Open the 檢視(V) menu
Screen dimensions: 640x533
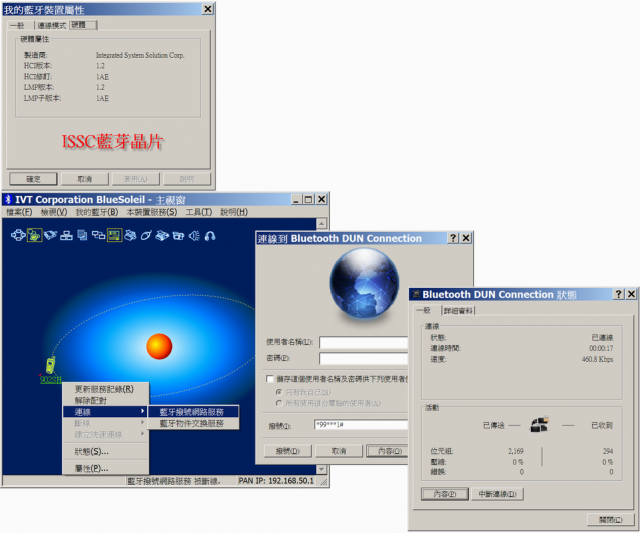(x=54, y=212)
